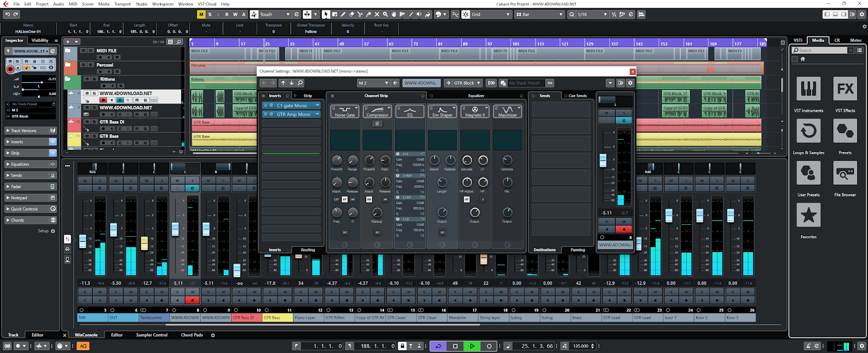Select the Split scissors tool
The image size is (868, 353).
click(x=360, y=15)
